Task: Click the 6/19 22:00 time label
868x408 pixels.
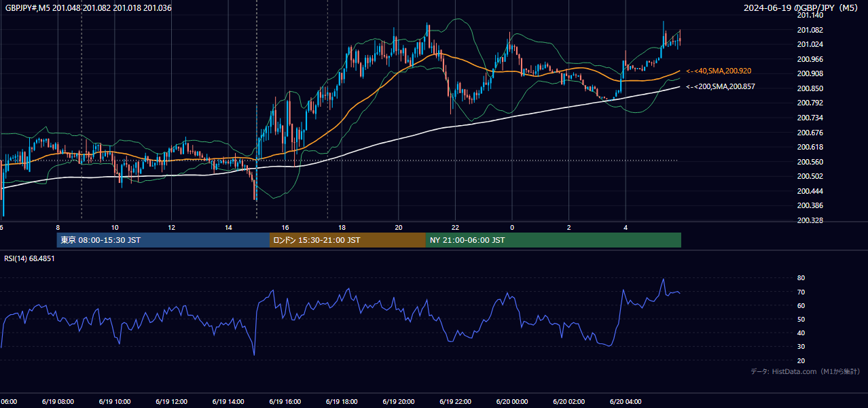Action: 454,401
